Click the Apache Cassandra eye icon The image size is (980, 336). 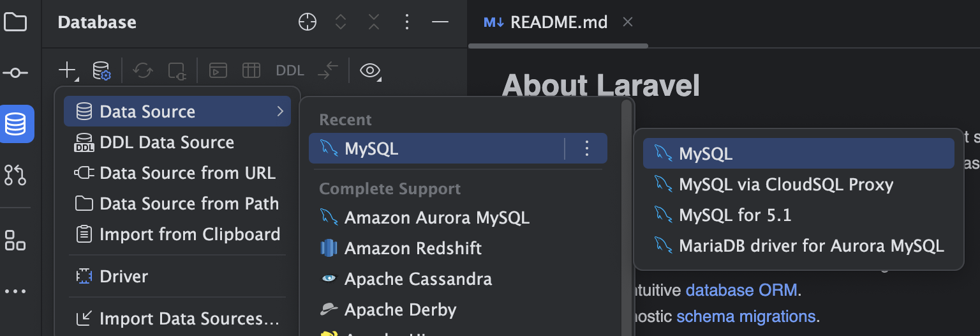pyautogui.click(x=329, y=279)
